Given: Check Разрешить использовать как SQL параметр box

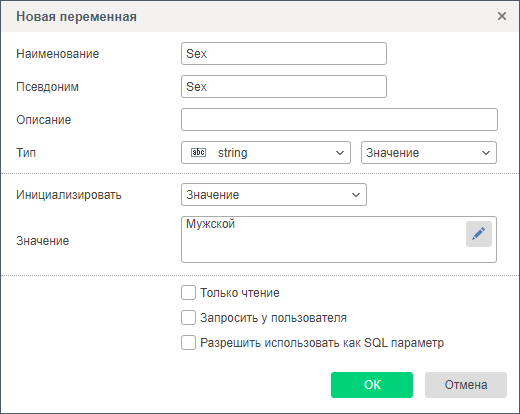Looking at the screenshot, I should (188, 343).
